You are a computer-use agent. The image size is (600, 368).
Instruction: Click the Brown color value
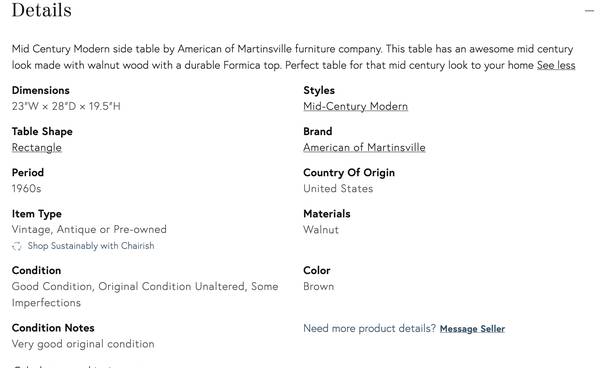pyautogui.click(x=319, y=287)
